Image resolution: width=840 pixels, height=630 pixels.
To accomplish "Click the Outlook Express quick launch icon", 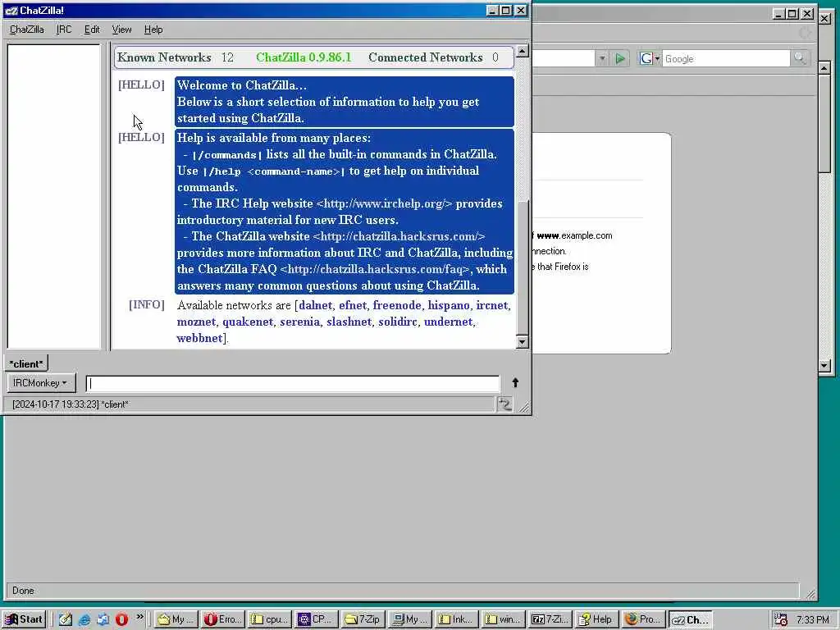I will 103,620.
